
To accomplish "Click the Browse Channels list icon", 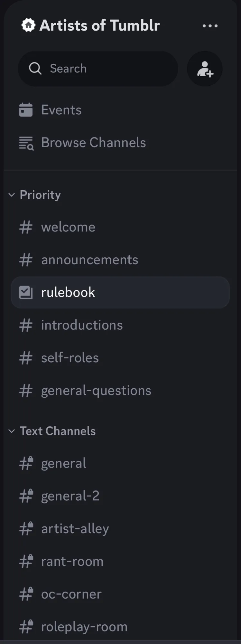I will click(x=26, y=143).
